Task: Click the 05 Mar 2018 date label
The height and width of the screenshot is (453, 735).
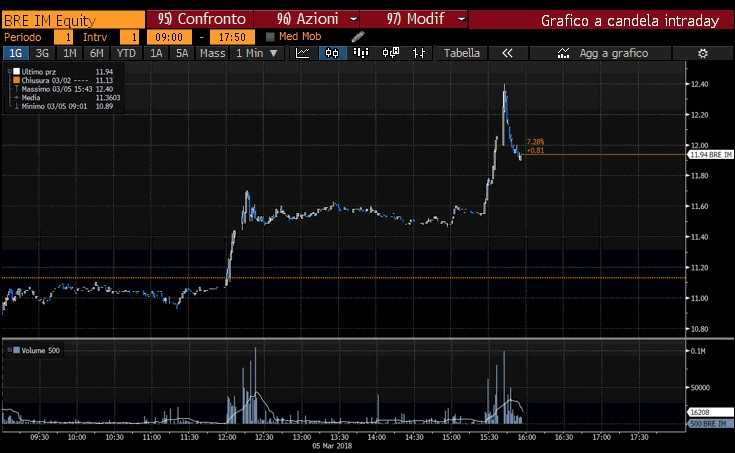Action: tap(332, 445)
